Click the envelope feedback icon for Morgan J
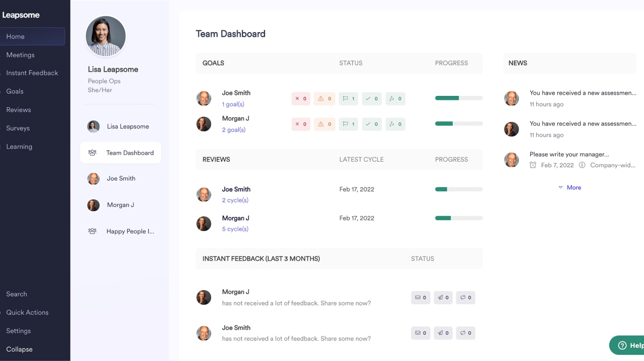This screenshot has width=644, height=361. (420, 298)
